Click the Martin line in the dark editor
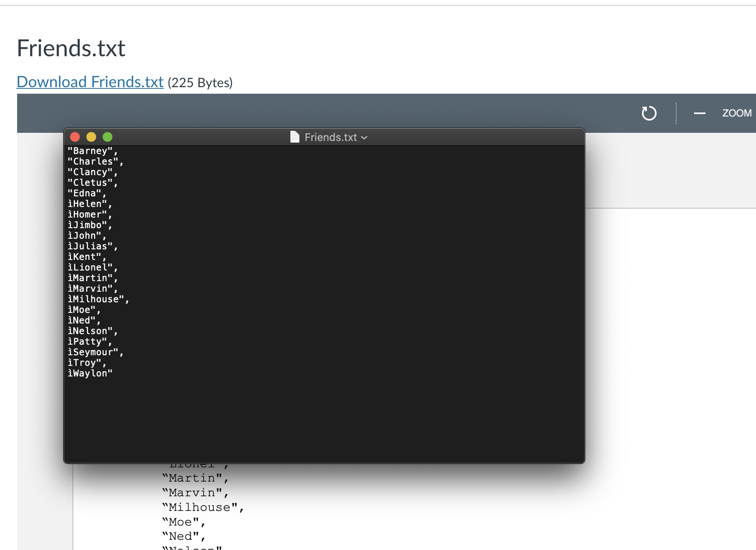The width and height of the screenshot is (756, 550). point(92,278)
